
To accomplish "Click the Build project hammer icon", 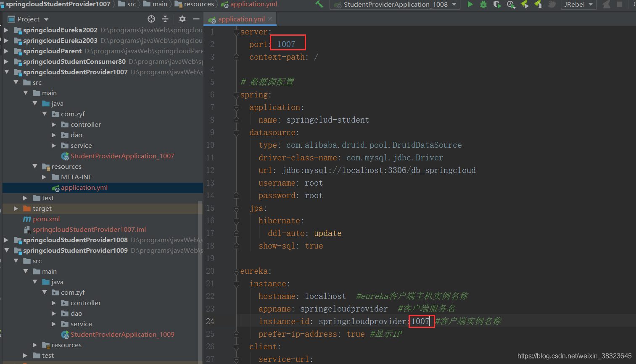I will click(x=319, y=4).
